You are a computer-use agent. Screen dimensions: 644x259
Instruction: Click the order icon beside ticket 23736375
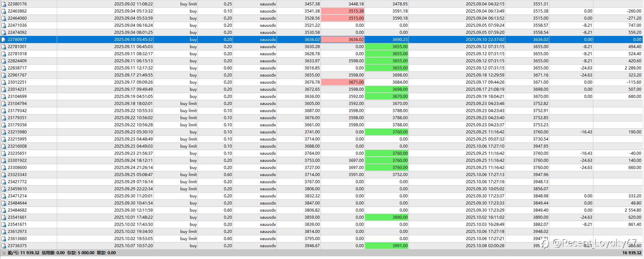4,246
